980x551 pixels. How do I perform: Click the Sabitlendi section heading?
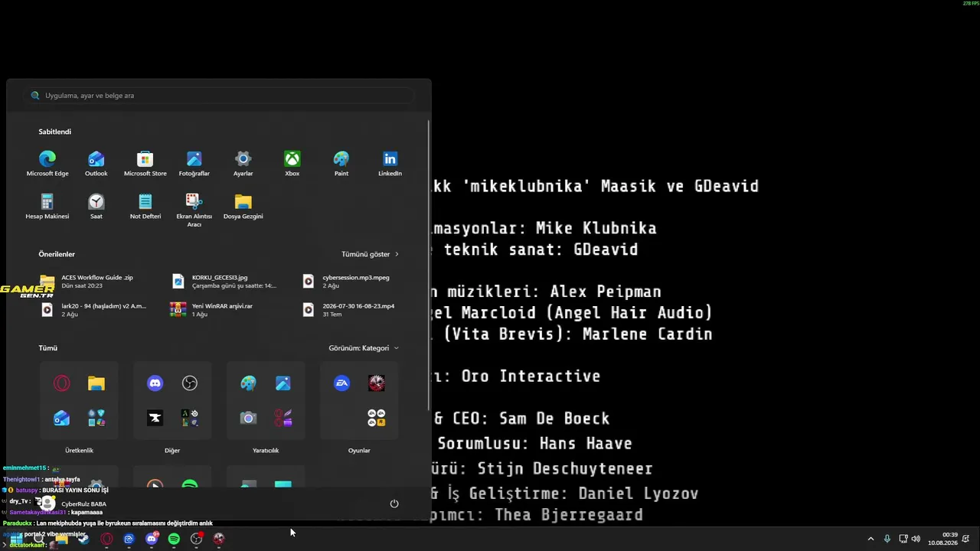[54, 132]
